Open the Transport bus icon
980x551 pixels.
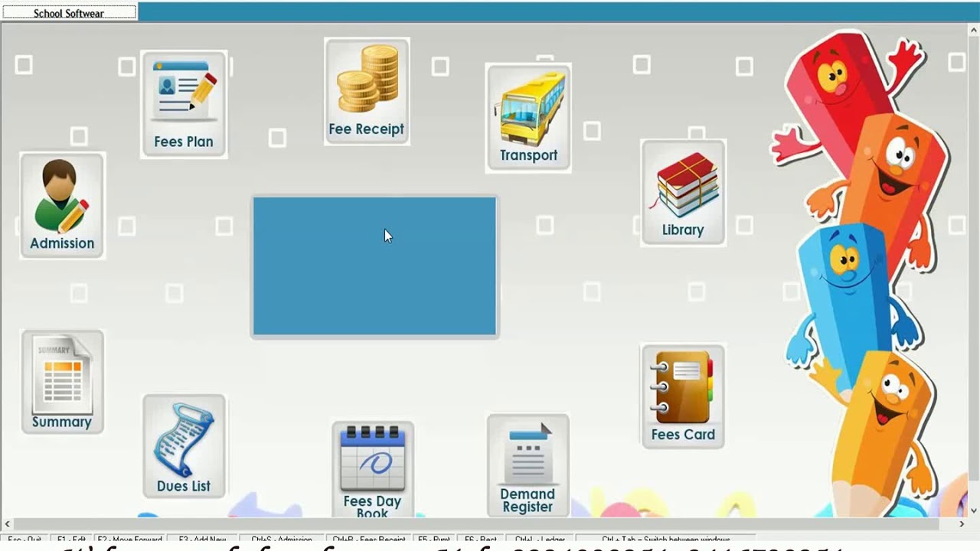pyautogui.click(x=528, y=117)
